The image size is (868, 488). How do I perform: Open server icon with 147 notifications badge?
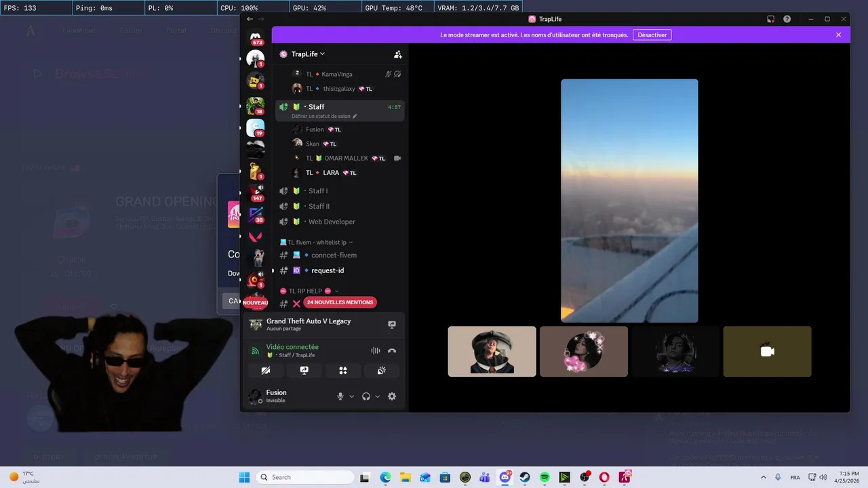(256, 192)
